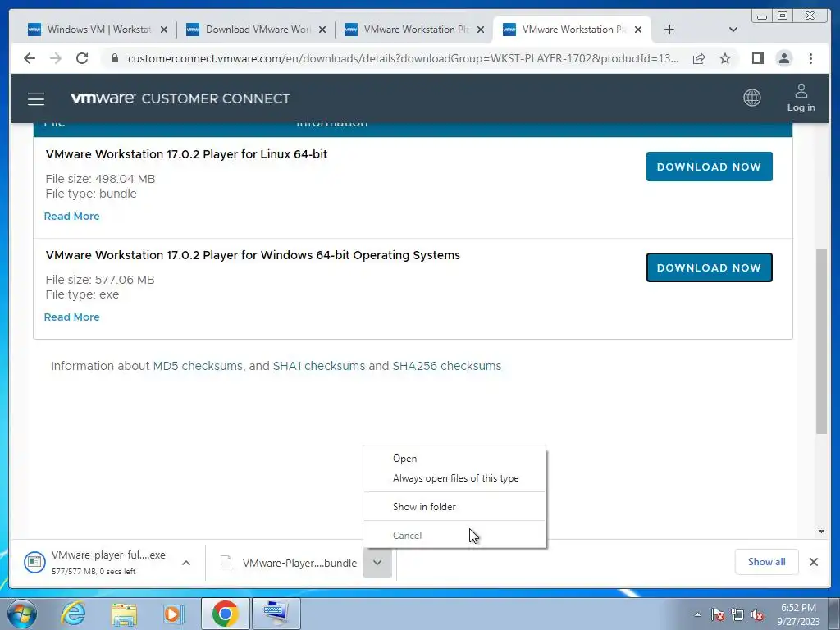The image size is (840, 630).
Task: Download the Windows 64-bit Player
Action: (710, 267)
